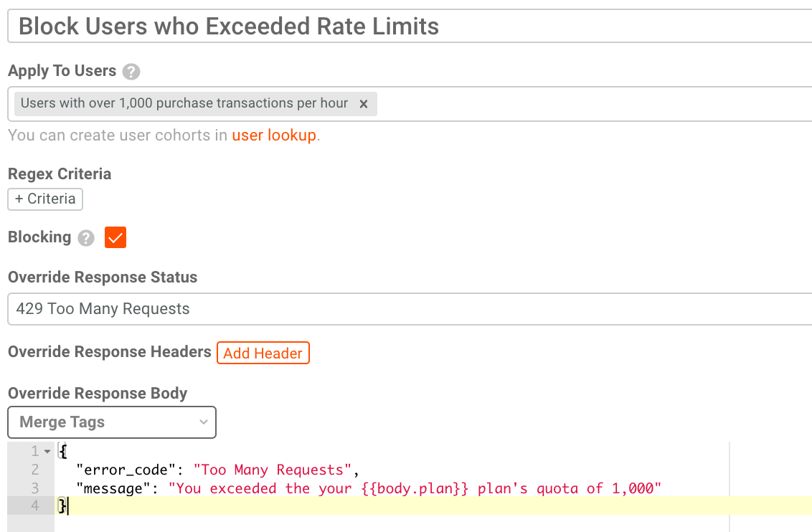Click the opening brace on line 1

pos(62,451)
